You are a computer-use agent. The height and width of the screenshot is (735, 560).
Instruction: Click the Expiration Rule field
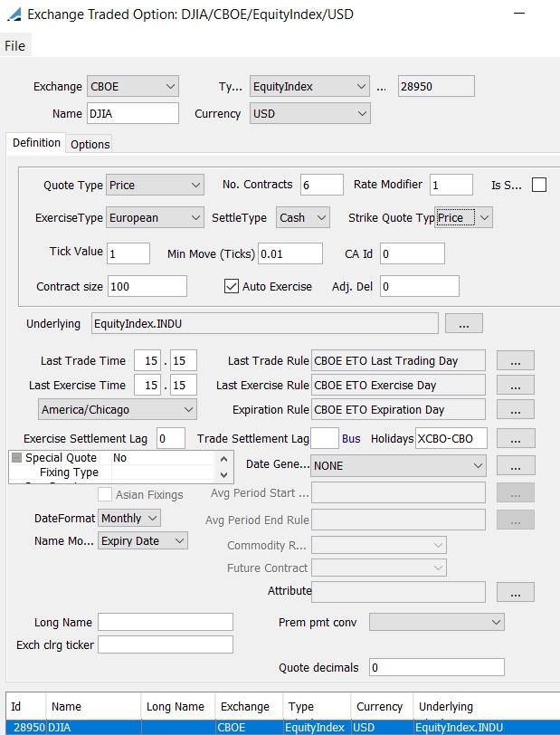click(398, 410)
